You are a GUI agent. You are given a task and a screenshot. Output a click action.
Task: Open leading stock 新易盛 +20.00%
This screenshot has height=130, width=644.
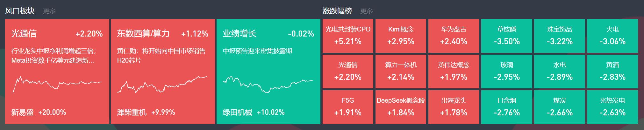39,112
